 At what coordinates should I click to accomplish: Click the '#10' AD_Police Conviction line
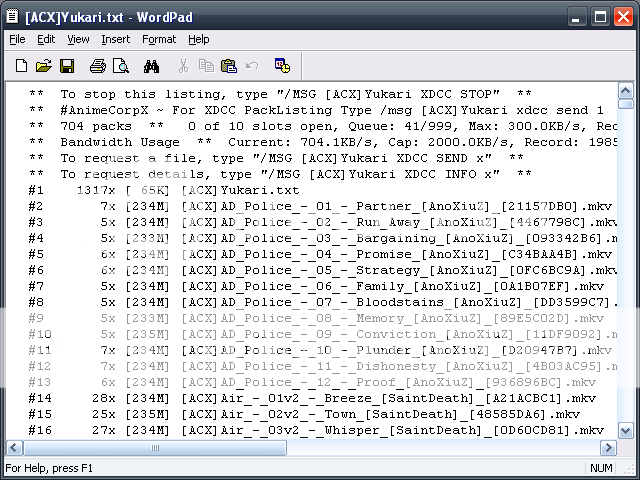point(322,334)
